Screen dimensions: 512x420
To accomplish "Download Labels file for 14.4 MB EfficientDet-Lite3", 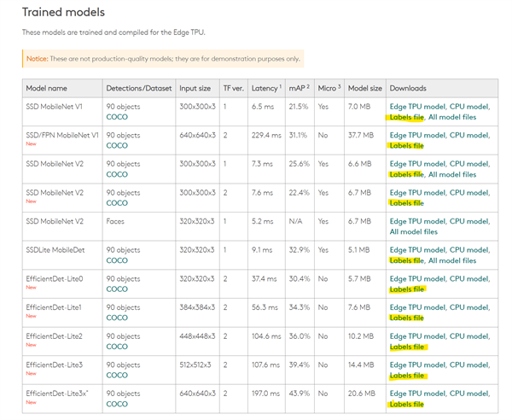I will (x=406, y=376).
